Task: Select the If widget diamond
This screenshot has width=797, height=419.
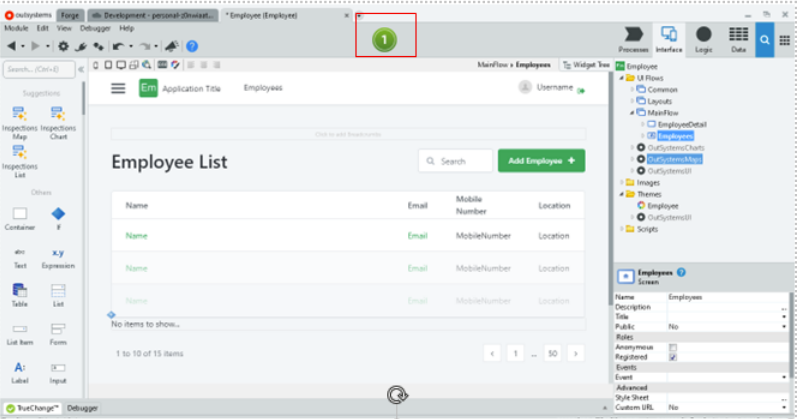Action: [58, 219]
